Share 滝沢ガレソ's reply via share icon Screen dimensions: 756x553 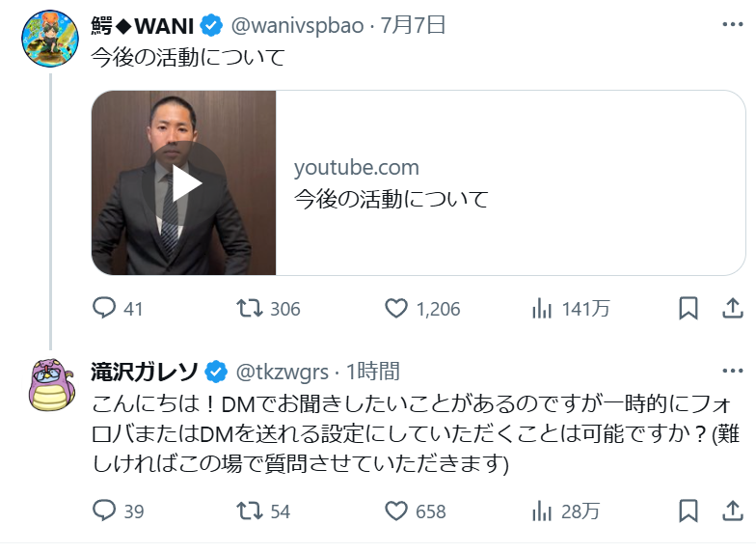point(732,511)
